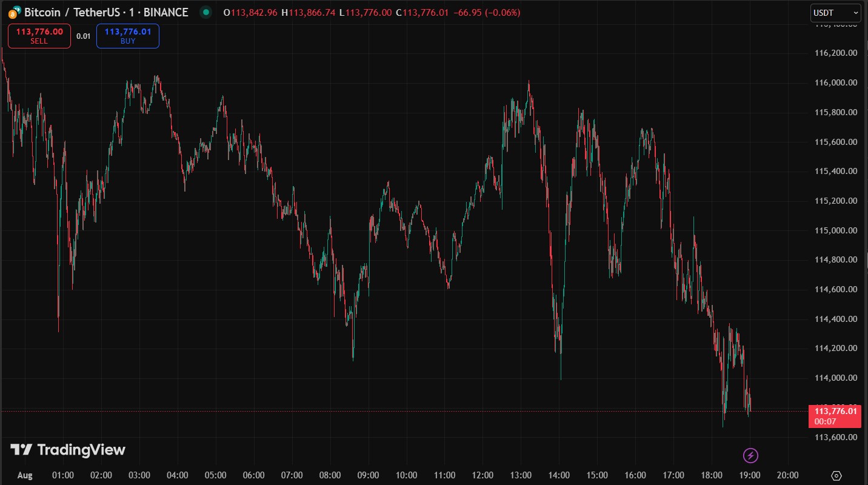Click the 114,200.00 price axis label

coord(836,348)
